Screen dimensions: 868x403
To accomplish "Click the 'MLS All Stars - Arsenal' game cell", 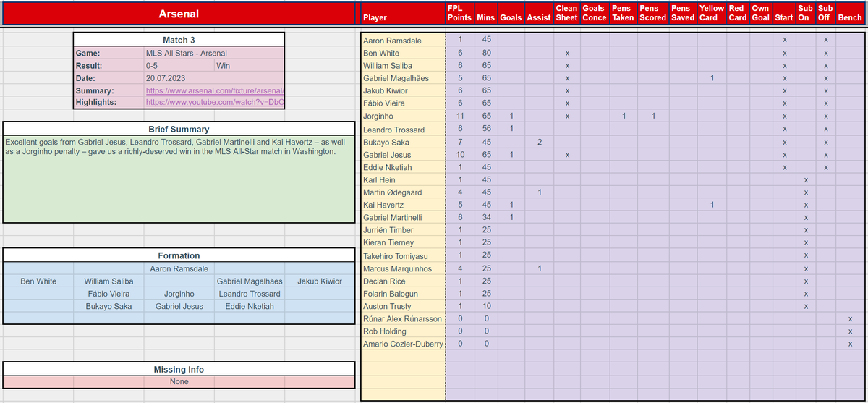I will pyautogui.click(x=186, y=54).
